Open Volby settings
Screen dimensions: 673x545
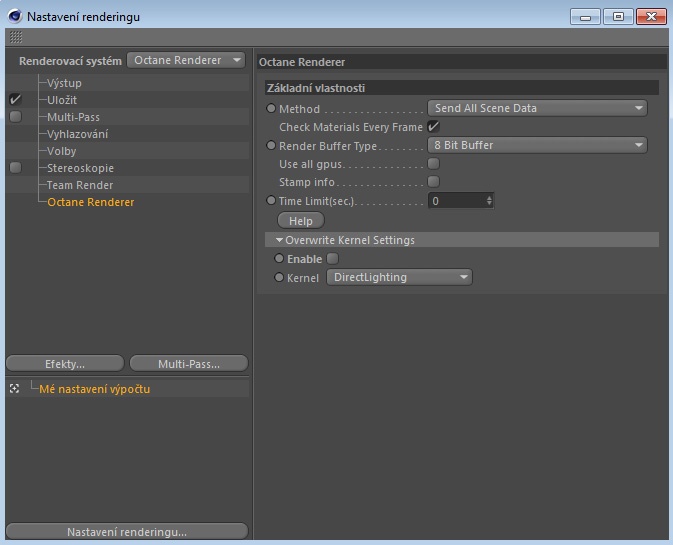[62, 151]
